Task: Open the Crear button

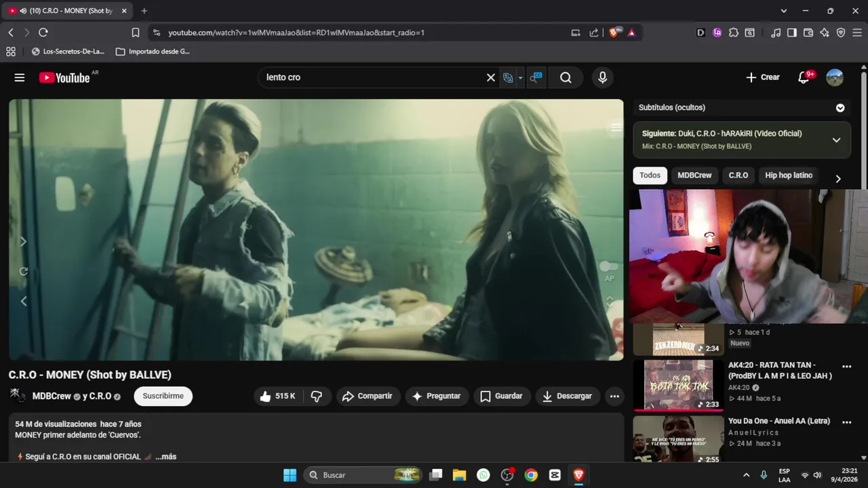Action: [763, 77]
